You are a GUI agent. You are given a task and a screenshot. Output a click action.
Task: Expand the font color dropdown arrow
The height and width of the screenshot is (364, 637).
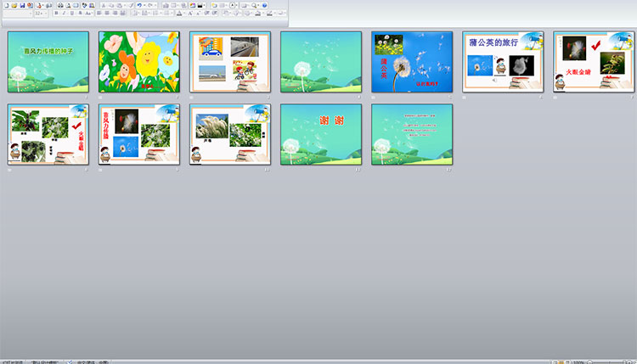[183, 14]
